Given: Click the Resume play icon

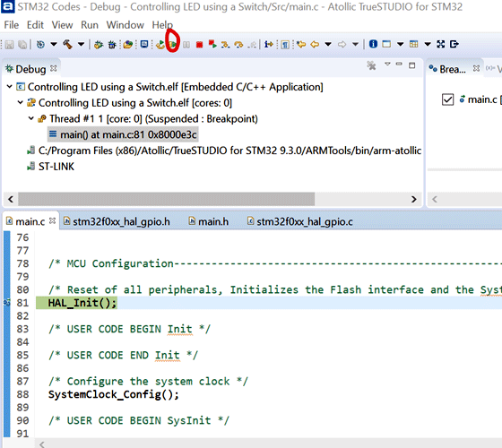Looking at the screenshot, I should click(x=173, y=44).
